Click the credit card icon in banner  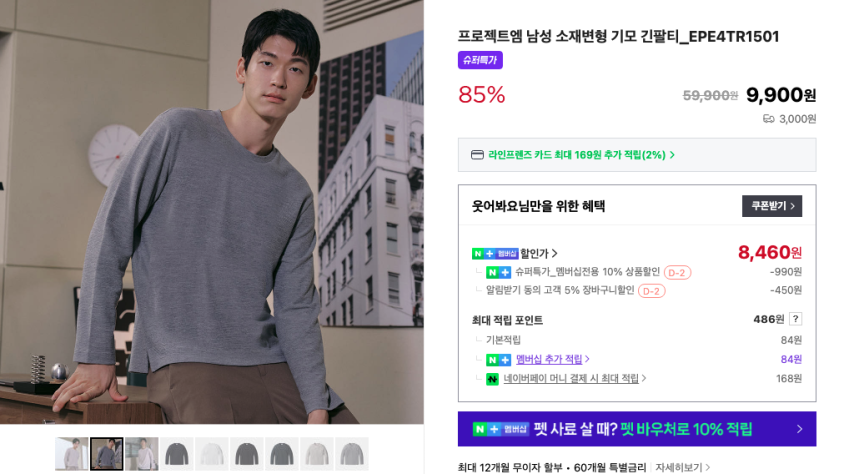point(477,155)
